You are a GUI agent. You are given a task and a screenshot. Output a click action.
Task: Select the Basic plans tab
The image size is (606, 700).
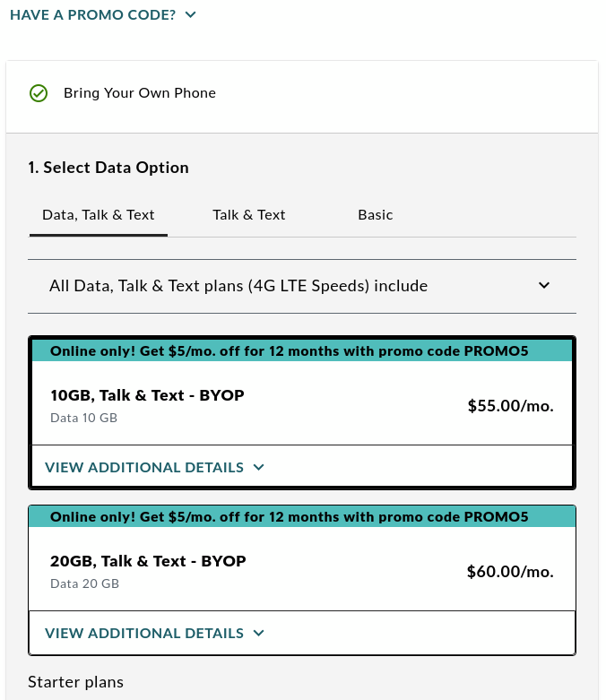(376, 215)
